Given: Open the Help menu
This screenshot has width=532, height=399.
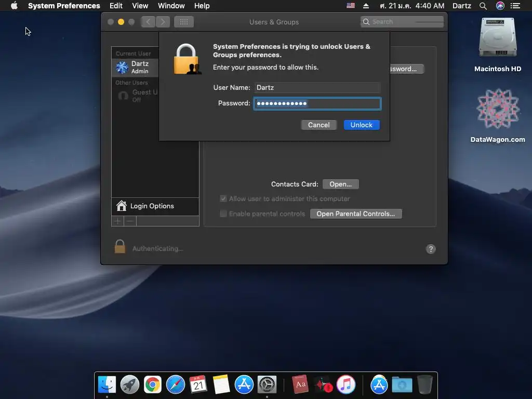Looking at the screenshot, I should tap(202, 6).
